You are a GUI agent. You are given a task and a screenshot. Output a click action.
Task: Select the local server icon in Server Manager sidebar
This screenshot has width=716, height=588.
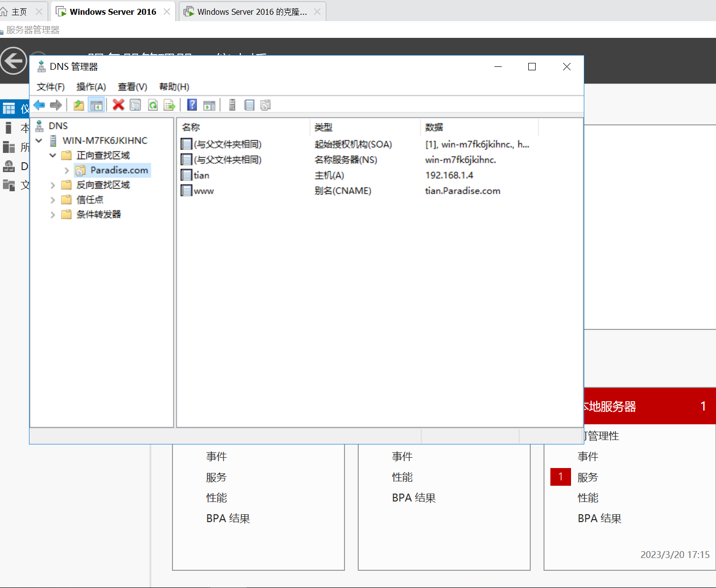[8, 128]
